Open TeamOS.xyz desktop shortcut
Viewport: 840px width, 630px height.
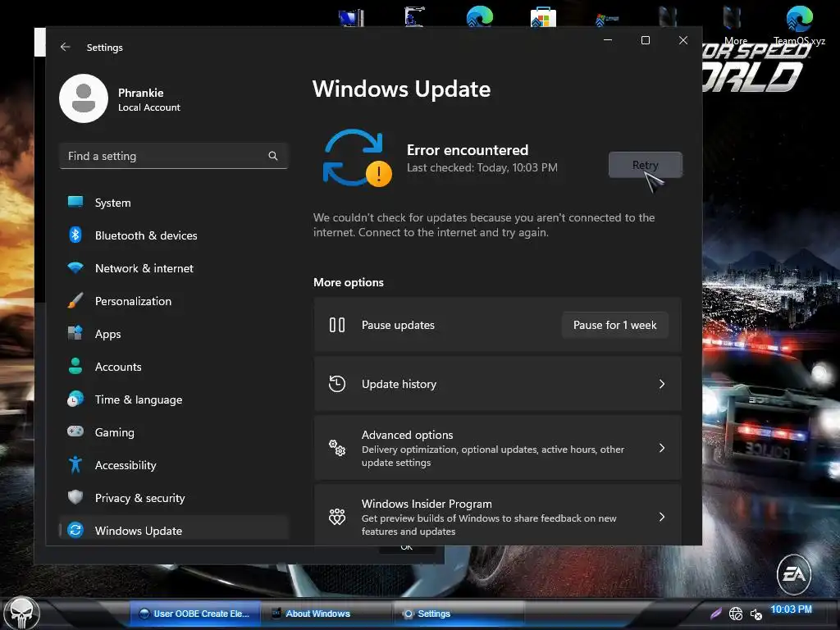[x=799, y=25]
